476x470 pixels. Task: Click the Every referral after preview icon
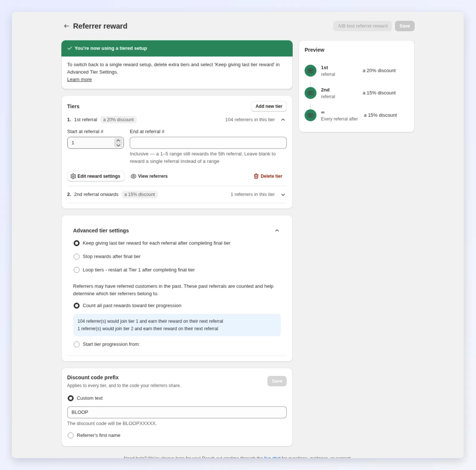pos(310,115)
